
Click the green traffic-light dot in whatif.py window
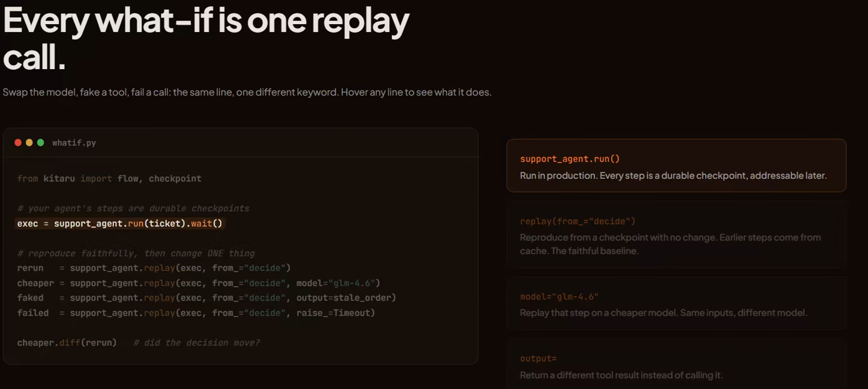click(40, 143)
